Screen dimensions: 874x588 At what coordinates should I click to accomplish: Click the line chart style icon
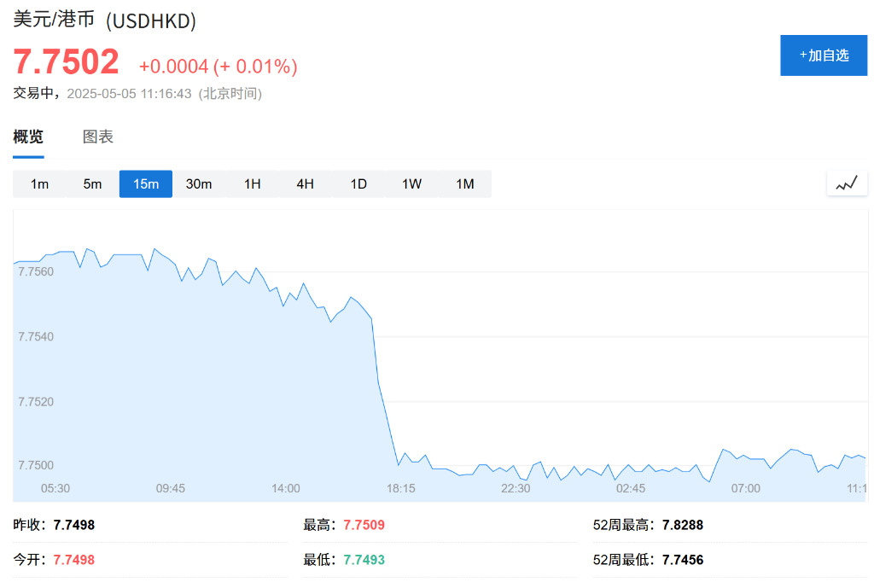click(847, 183)
